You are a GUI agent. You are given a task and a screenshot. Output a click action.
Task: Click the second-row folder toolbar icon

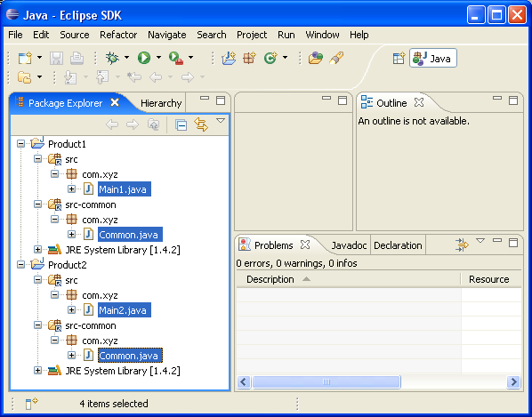(25, 77)
